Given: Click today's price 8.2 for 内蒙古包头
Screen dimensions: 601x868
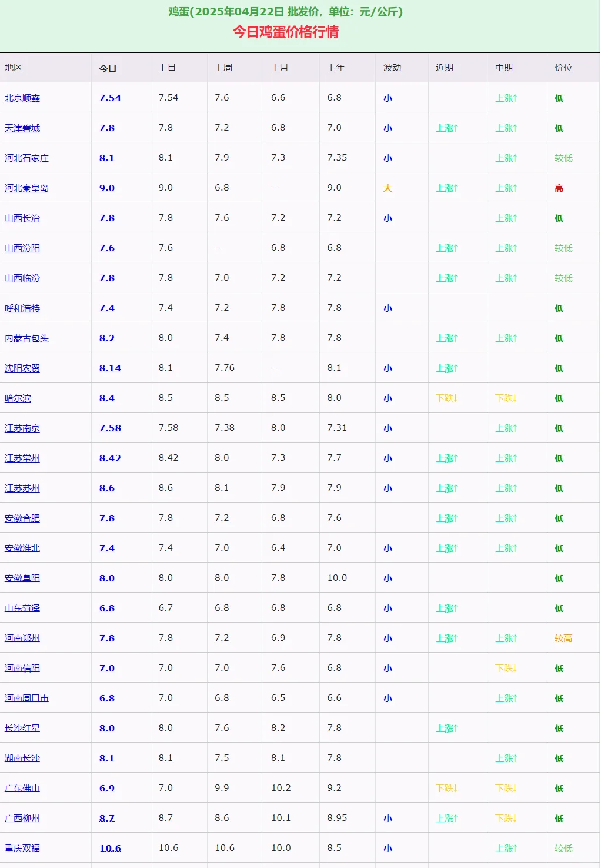Looking at the screenshot, I should point(107,338).
